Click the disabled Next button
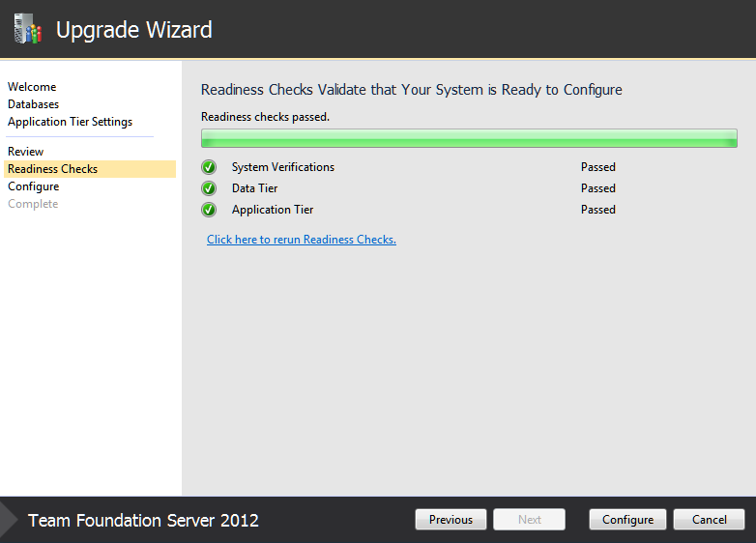This screenshot has height=543, width=756. click(530, 520)
